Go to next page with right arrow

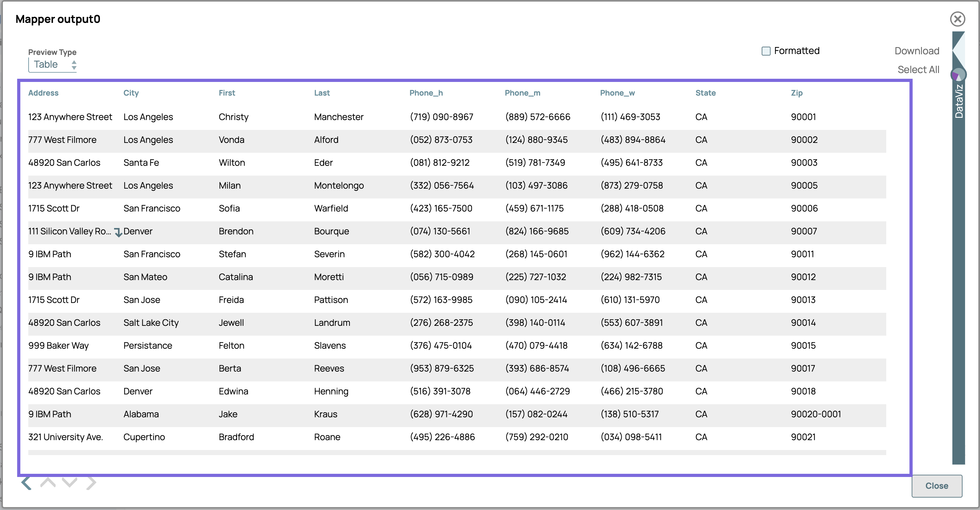pos(91,483)
